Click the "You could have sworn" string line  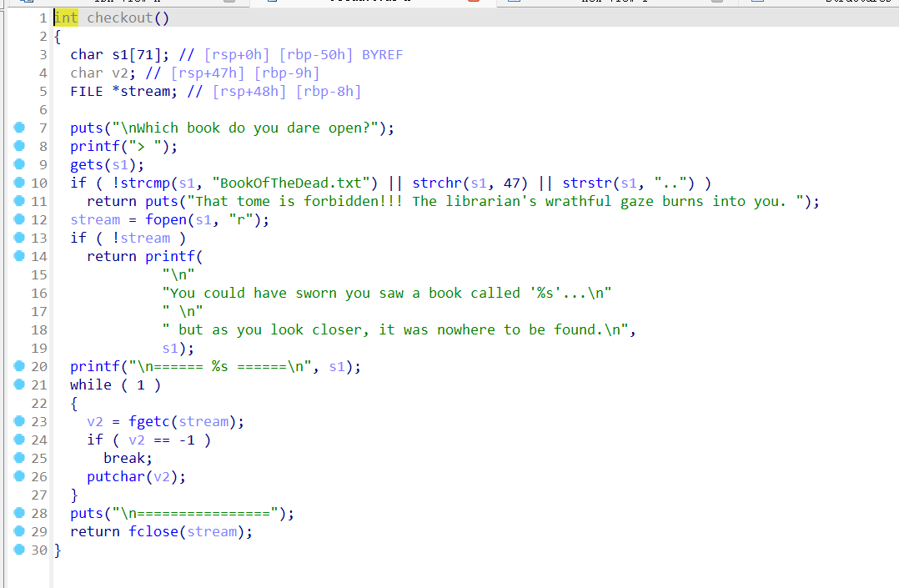coord(387,294)
